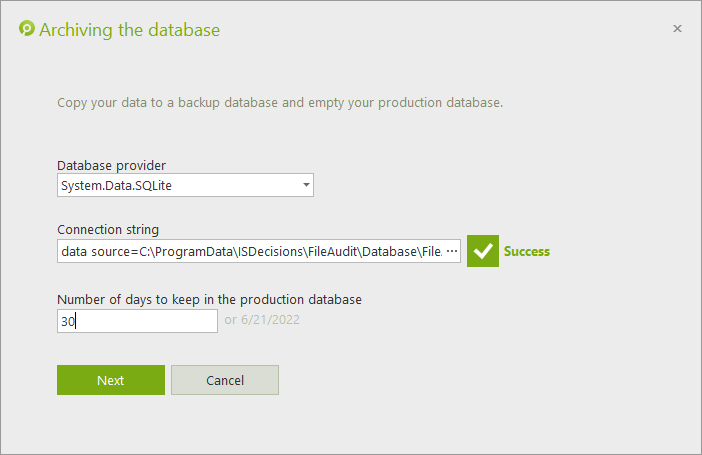
Task: Click the empty title bar area left of the close button
Action: point(450,29)
